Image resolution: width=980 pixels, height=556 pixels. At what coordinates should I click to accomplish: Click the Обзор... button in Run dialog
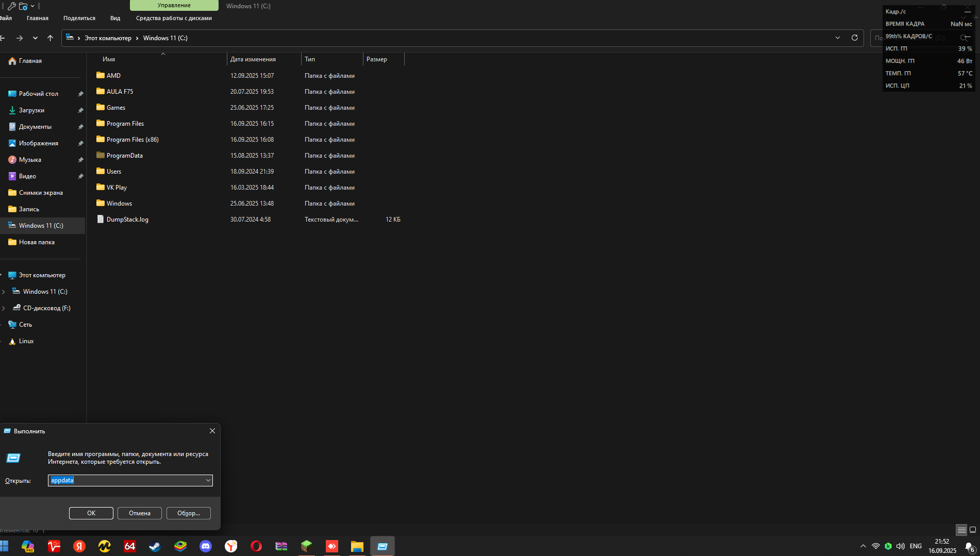click(x=189, y=513)
